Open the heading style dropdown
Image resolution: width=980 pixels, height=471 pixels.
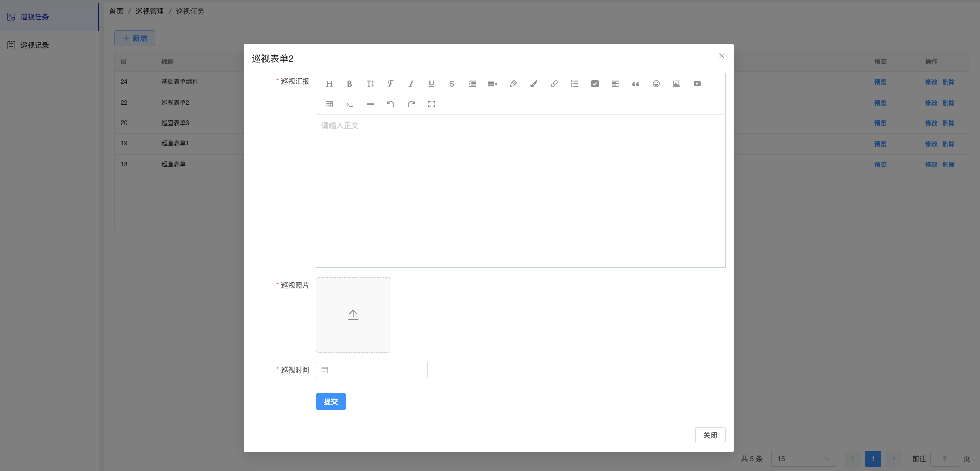tap(329, 84)
